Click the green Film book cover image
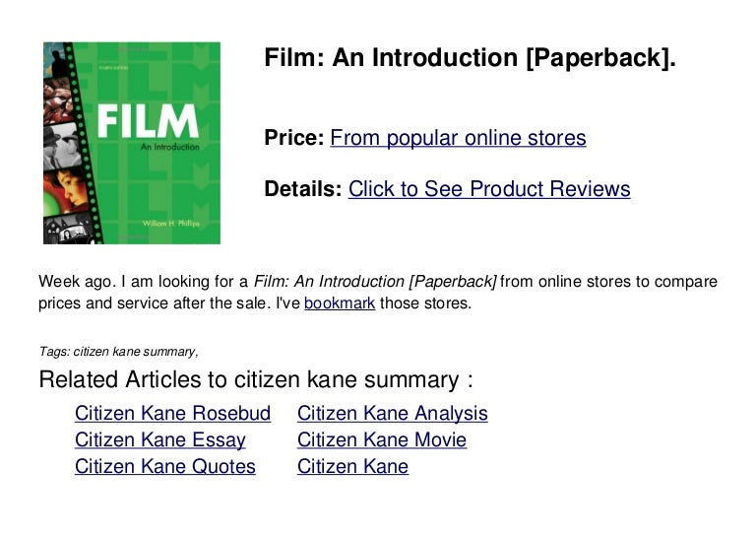Viewport: 756px width, 536px height. 132,143
